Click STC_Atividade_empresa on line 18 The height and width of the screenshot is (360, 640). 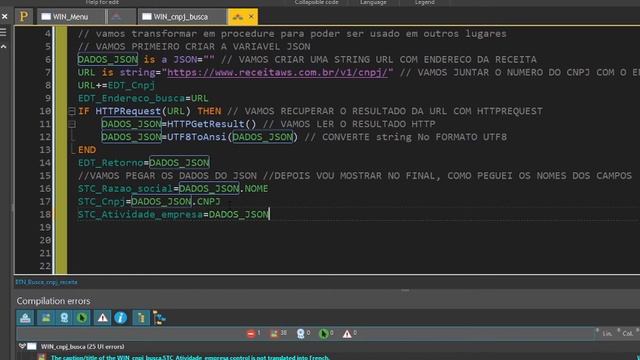140,214
